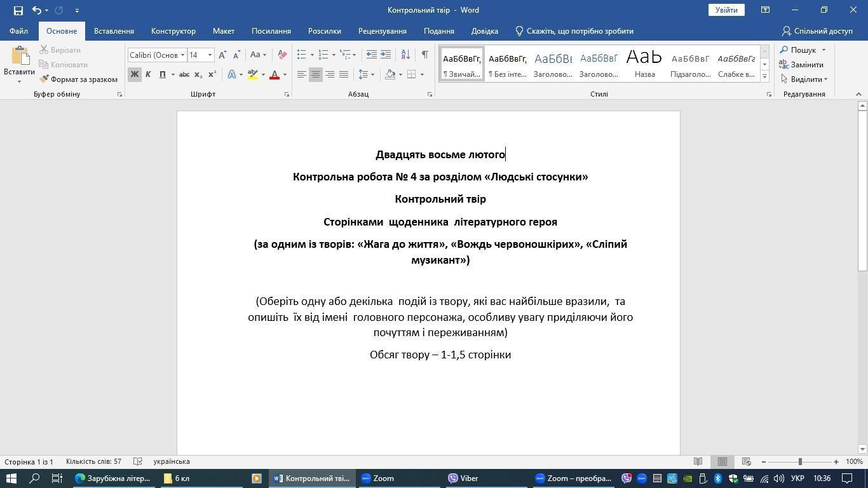The image size is (868, 488).
Task: Toggle paragraph marks display (¶)
Action: click(x=424, y=55)
